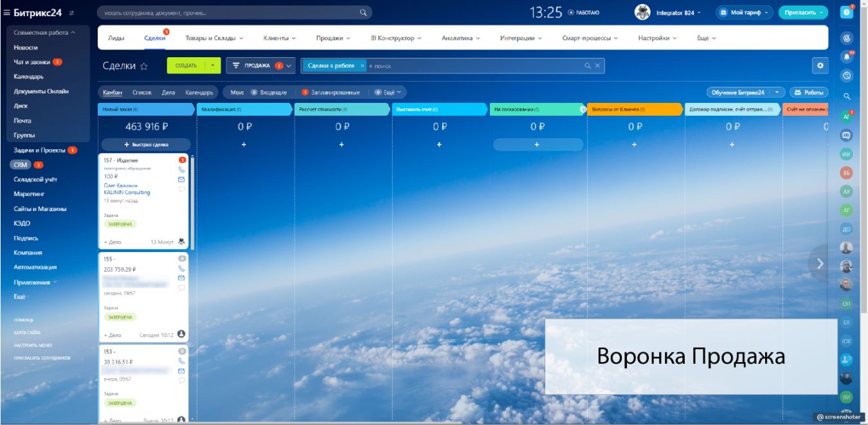The width and height of the screenshot is (868, 425).
Task: Open Товары и Склады menu
Action: pos(214,38)
